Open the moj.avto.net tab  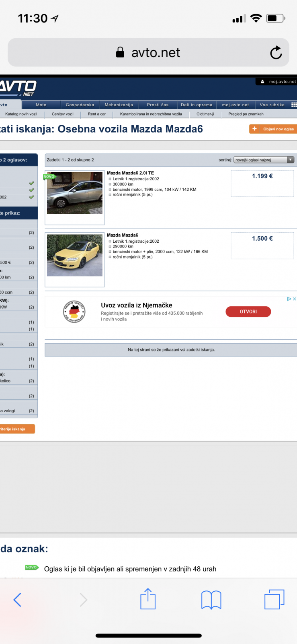tap(236, 105)
